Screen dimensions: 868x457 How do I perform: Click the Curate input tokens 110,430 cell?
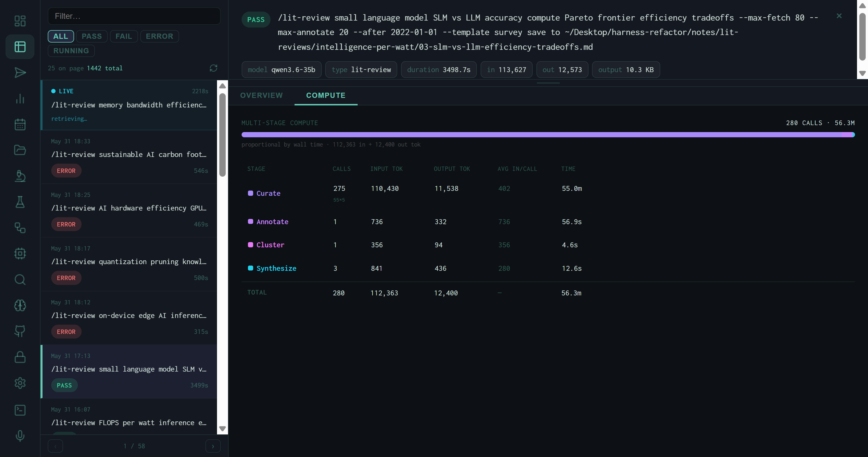(385, 189)
